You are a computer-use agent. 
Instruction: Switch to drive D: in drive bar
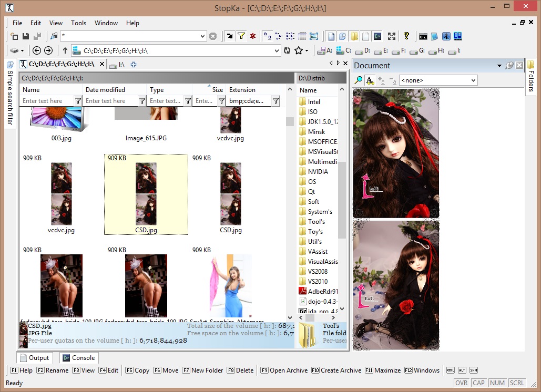[363, 50]
